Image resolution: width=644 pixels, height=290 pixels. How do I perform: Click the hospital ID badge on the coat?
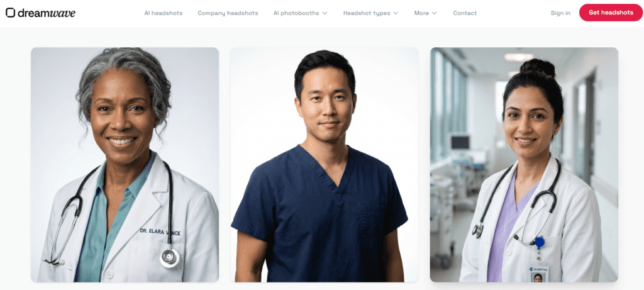tap(538, 274)
